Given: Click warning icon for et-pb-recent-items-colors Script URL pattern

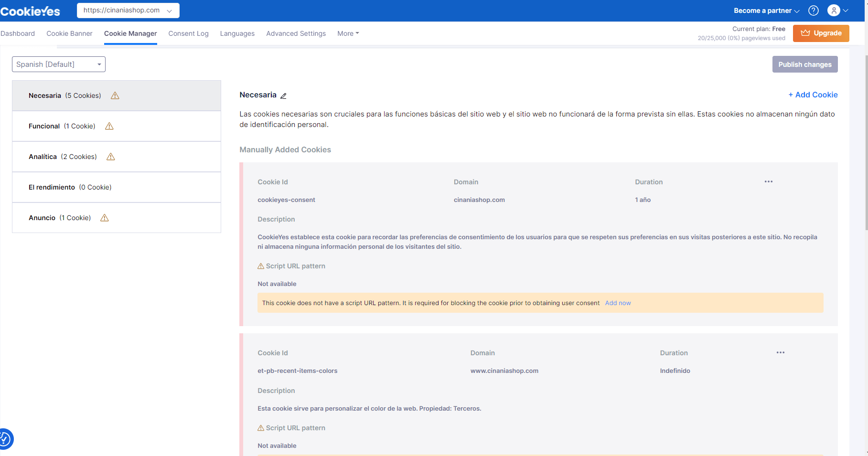Looking at the screenshot, I should (261, 428).
